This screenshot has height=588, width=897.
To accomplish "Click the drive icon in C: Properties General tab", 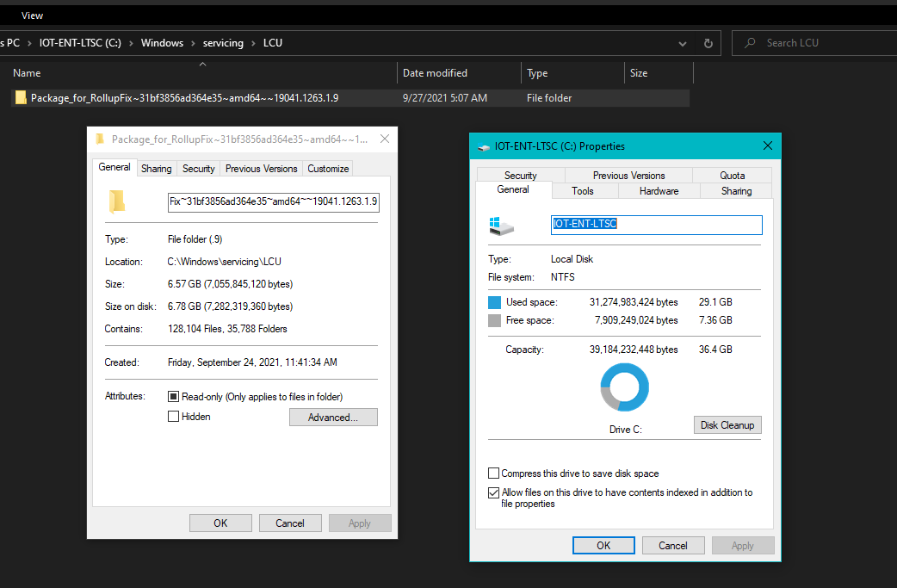I will pyautogui.click(x=502, y=226).
